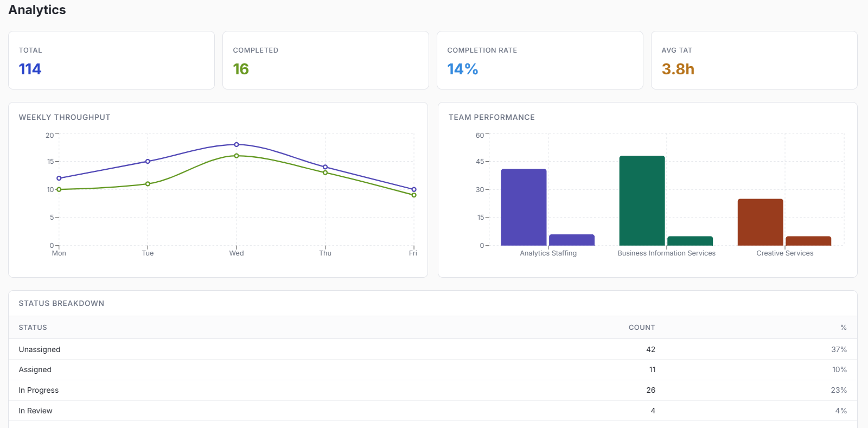The image size is (868, 428).
Task: Click the Team Performance chart title
Action: click(492, 117)
